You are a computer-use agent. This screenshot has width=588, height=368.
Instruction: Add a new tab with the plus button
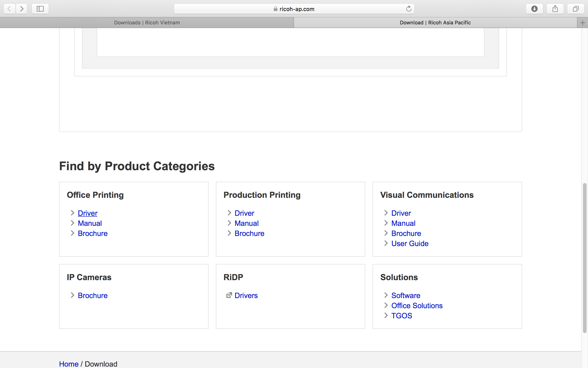[x=582, y=23]
